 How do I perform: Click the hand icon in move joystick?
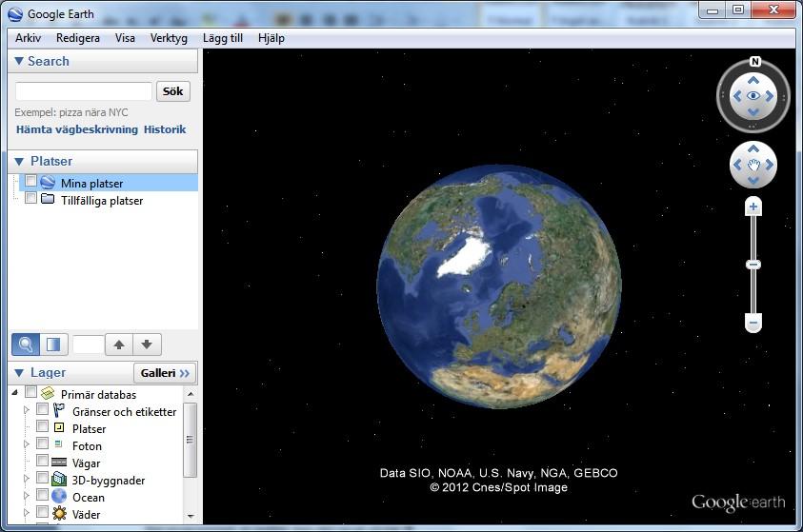pyautogui.click(x=753, y=165)
